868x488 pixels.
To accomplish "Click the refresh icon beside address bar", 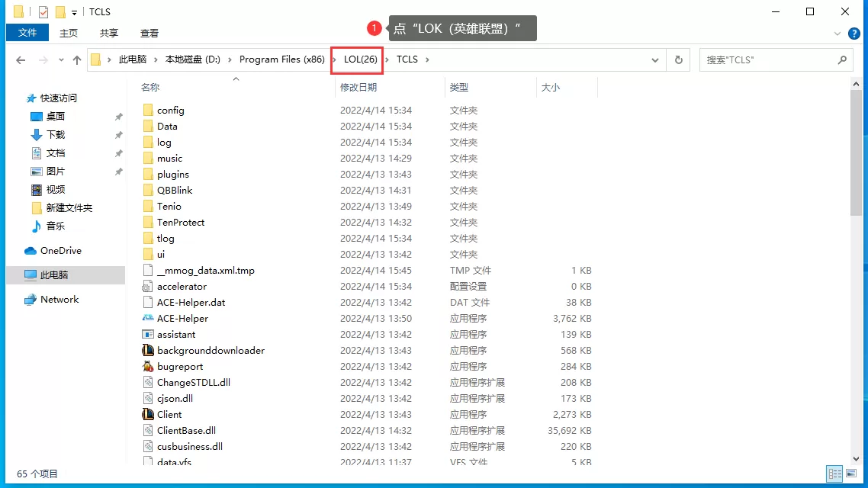I will [x=678, y=59].
